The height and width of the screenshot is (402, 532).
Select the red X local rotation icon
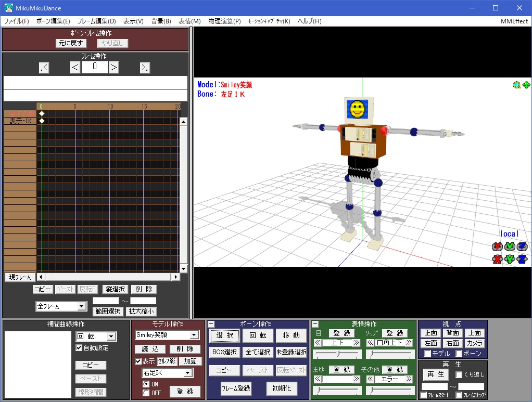click(x=497, y=247)
